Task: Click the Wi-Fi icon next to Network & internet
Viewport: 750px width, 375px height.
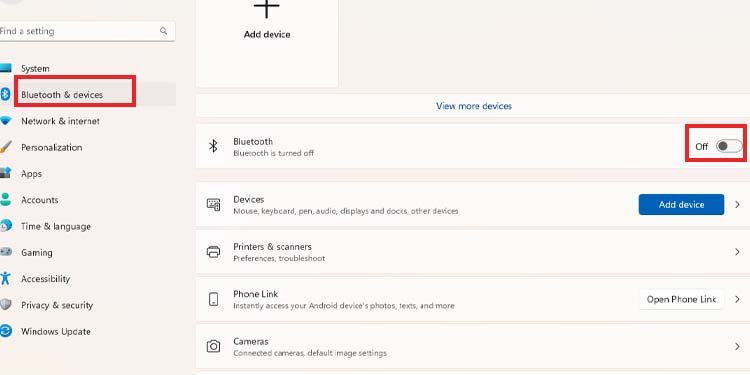Action: [5, 121]
